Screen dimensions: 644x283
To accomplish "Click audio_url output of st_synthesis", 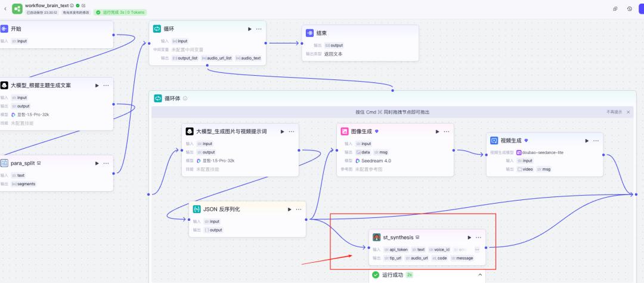I will (x=416, y=259).
